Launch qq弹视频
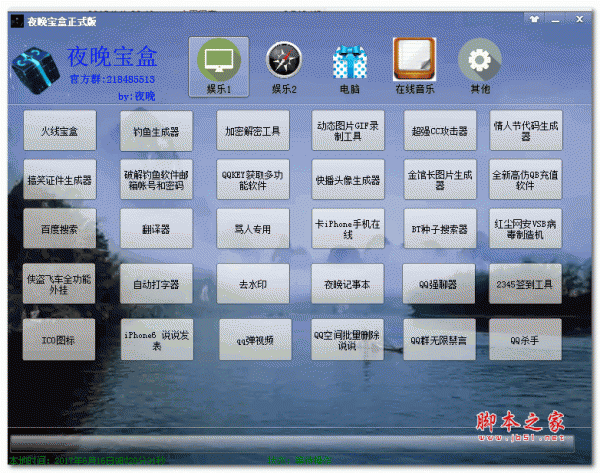600x473 pixels. tap(255, 340)
